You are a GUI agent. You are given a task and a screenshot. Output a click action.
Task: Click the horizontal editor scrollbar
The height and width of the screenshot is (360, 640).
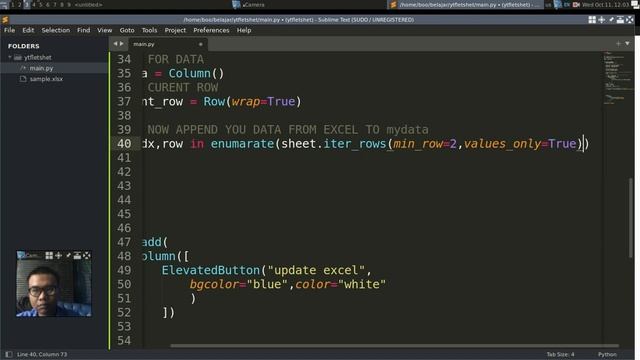(394, 346)
